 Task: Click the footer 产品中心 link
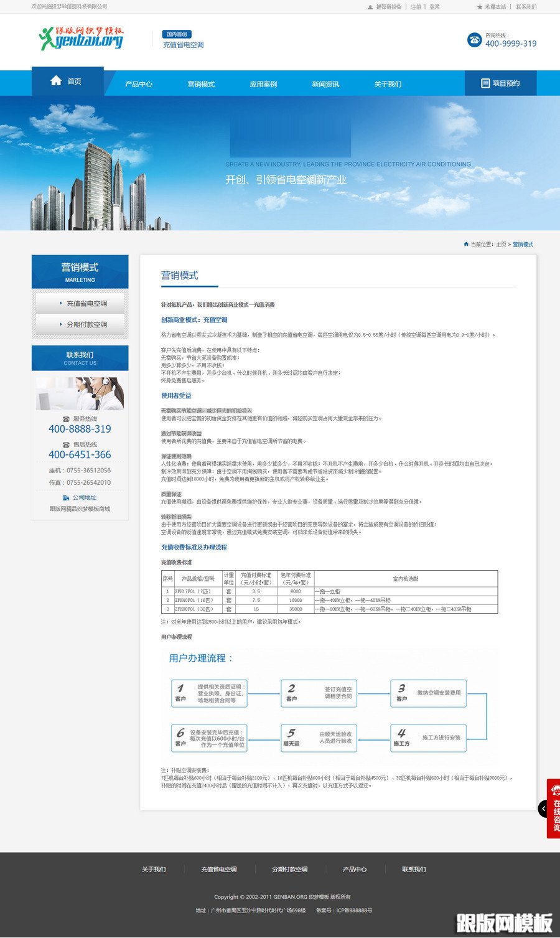(355, 870)
